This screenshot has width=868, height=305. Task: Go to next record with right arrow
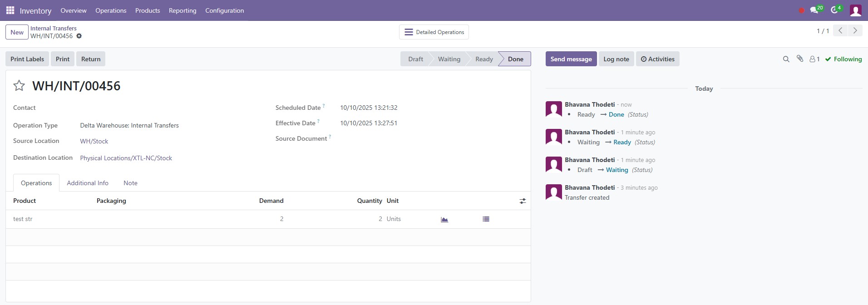[x=855, y=31]
